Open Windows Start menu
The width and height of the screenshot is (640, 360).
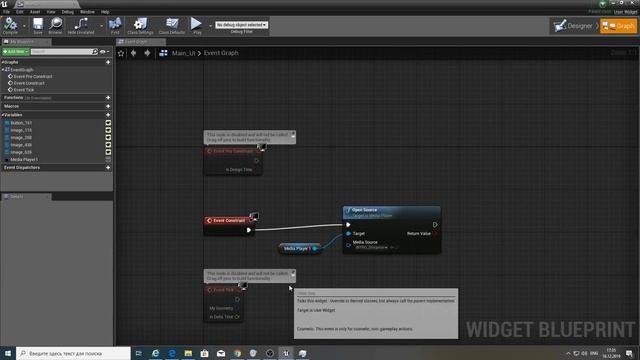pos(7,353)
